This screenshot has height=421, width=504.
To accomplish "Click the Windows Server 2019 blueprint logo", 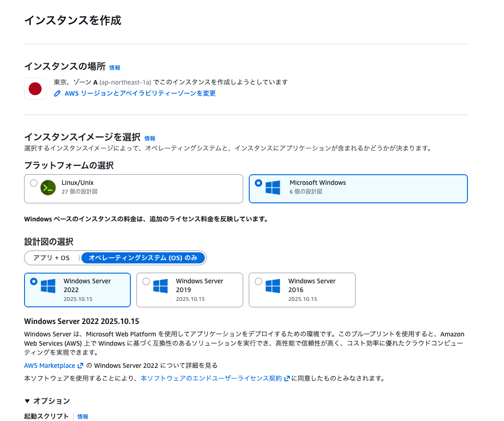I will 160,287.
